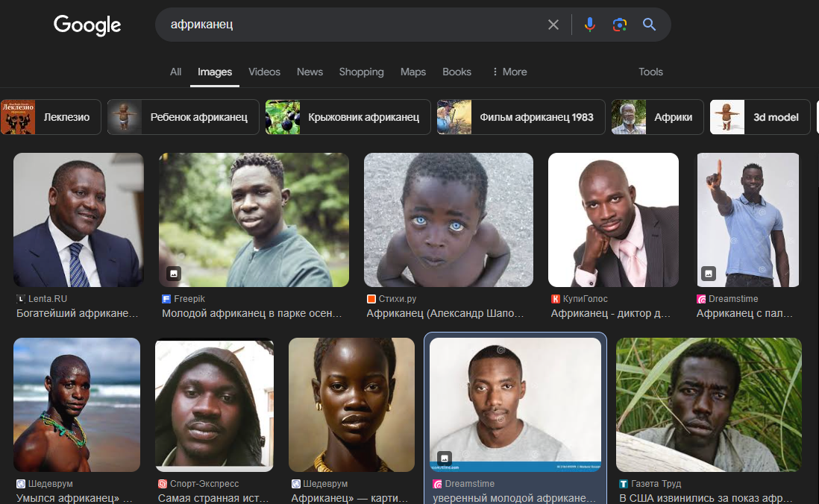This screenshot has height=504, width=819.
Task: Open 'Африканец с пал...' title link
Action: pos(745,313)
